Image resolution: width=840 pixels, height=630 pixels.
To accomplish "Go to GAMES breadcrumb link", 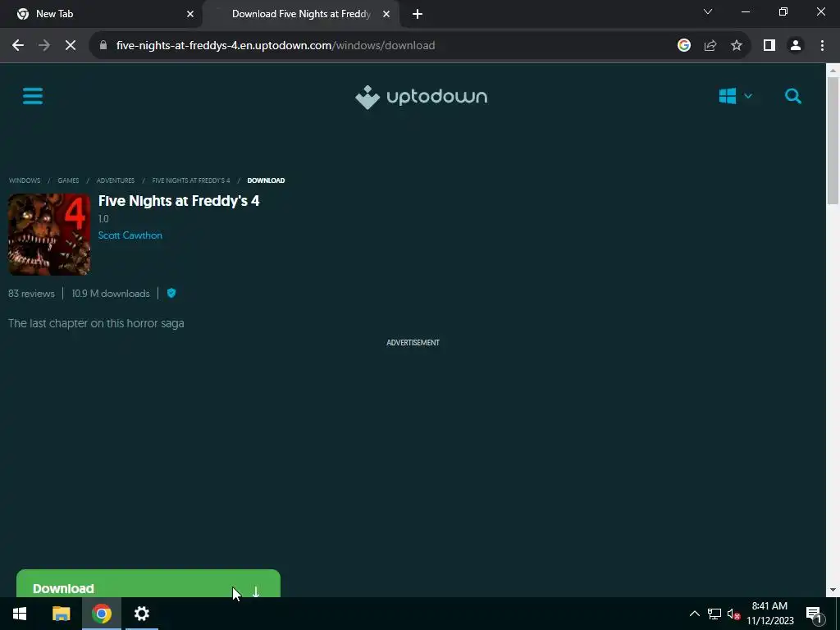I will (x=68, y=180).
